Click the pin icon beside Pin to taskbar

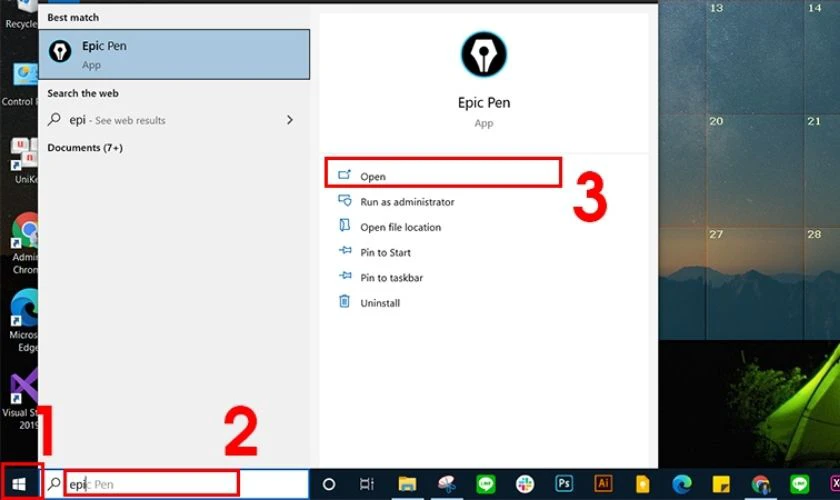click(x=345, y=275)
